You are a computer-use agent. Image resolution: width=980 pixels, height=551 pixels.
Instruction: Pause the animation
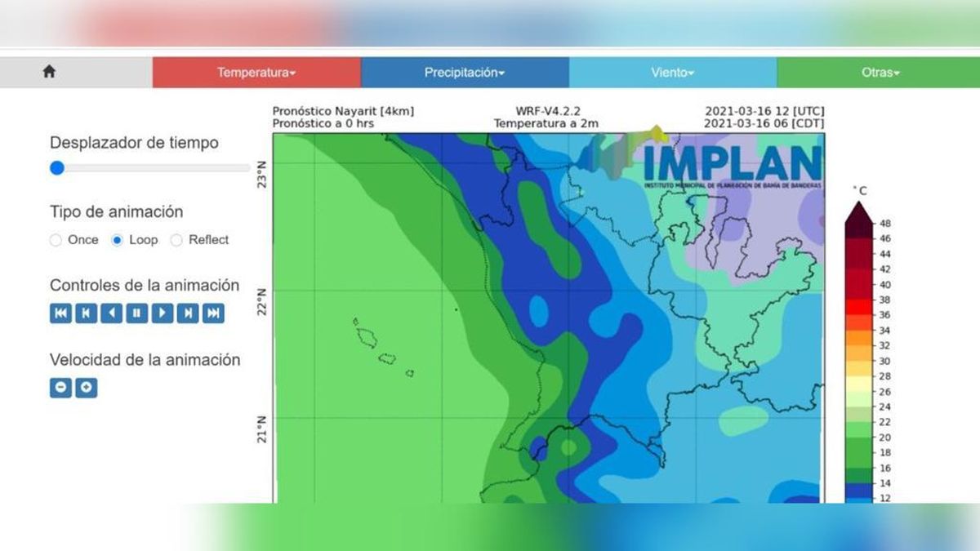[136, 313]
